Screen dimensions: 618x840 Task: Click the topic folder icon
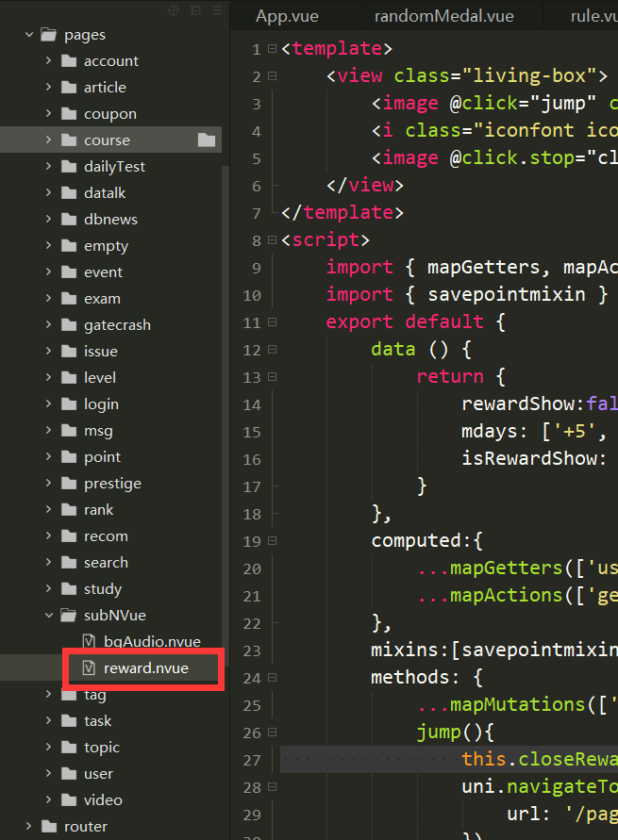tap(69, 747)
